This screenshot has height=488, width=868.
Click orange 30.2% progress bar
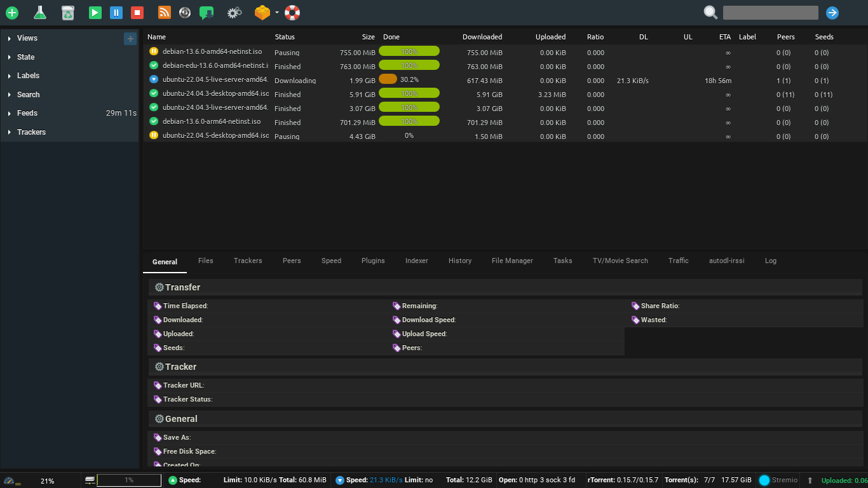388,79
